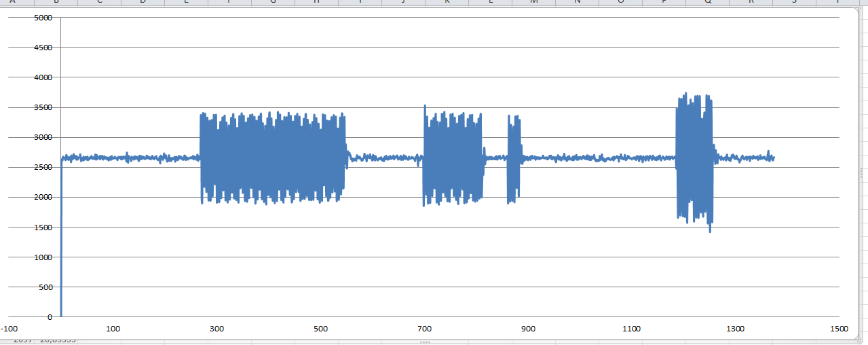The height and width of the screenshot is (345, 868).
Task: Click the 4500 vertical axis label
Action: 43,48
